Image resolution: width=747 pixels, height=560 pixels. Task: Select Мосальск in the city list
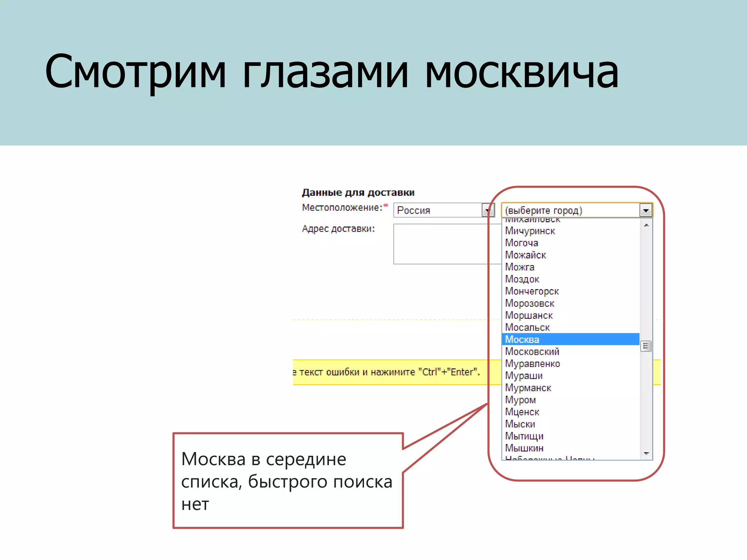click(x=571, y=327)
